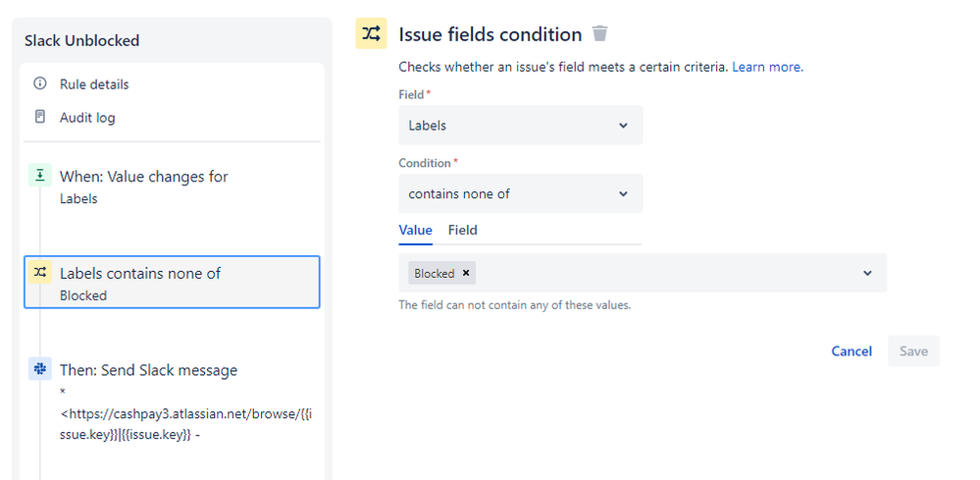Open the 'contains none of' condition dropdown
Viewport: 980px width, 480px height.
pyautogui.click(x=520, y=194)
